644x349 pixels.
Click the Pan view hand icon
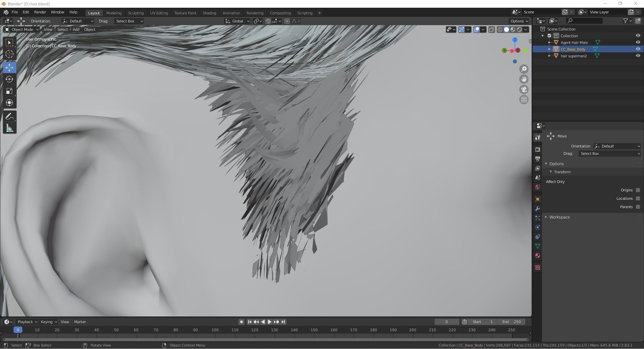click(524, 79)
